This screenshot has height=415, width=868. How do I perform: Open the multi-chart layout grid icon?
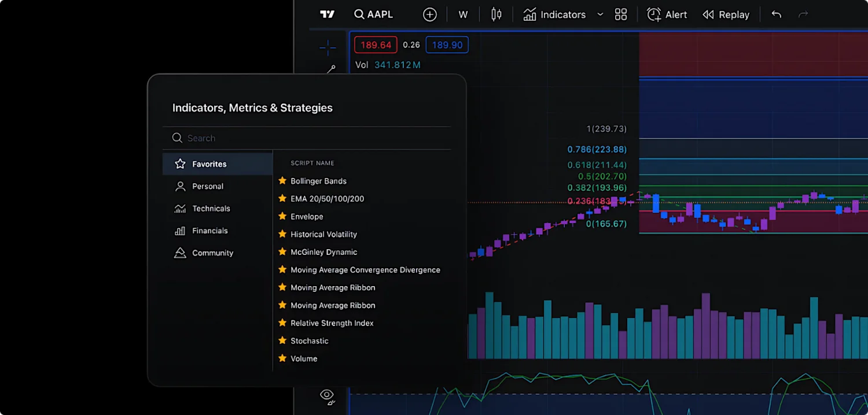click(620, 14)
